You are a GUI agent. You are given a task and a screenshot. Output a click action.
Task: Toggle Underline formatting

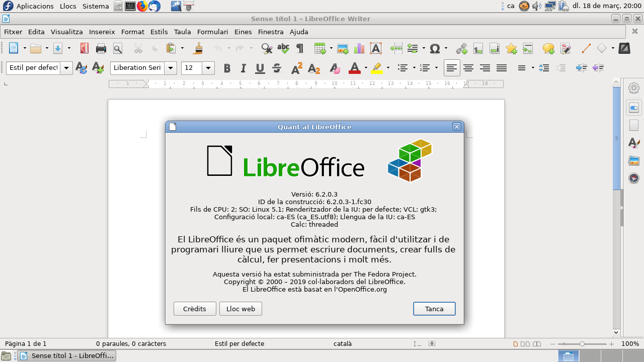(x=260, y=68)
